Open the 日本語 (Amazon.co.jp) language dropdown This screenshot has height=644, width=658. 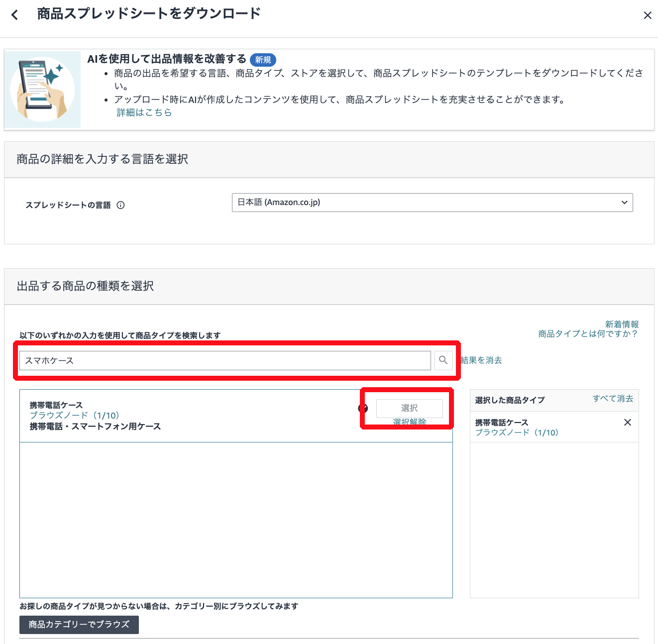[x=432, y=203]
